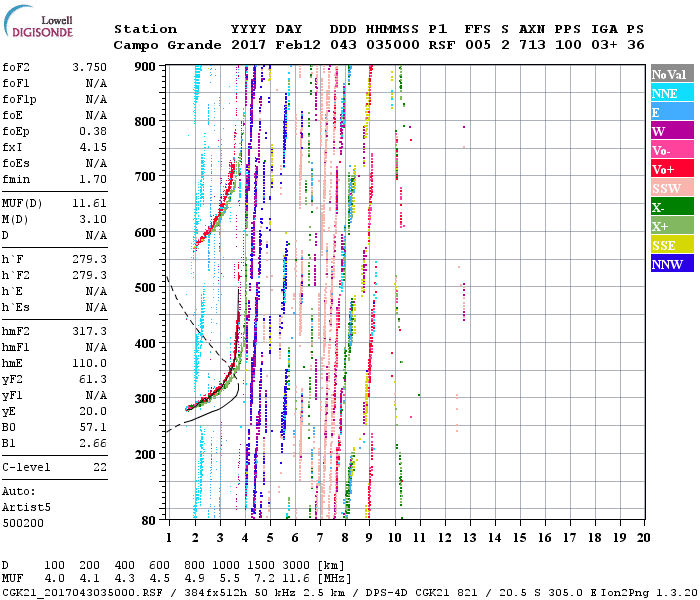The image size is (700, 600).
Task: Click the SSW legend color box
Action: click(x=671, y=188)
